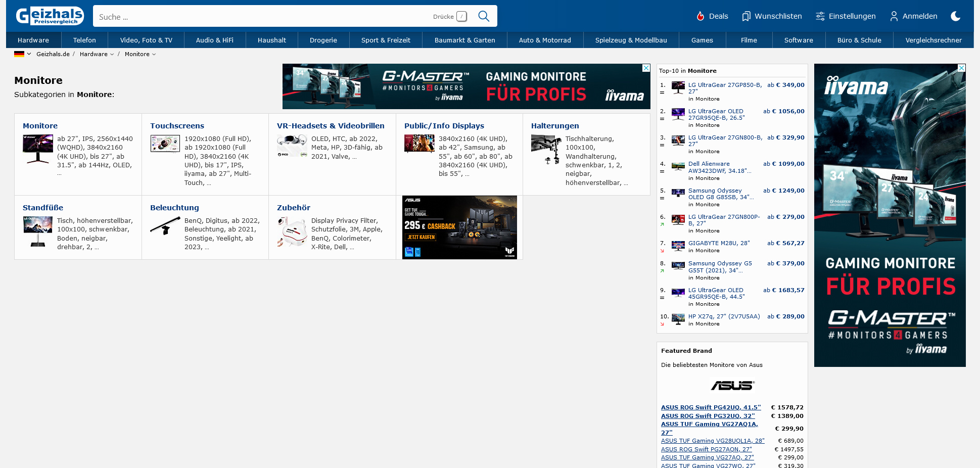980x468 pixels.
Task: Open the VR-Headsets & Videobrillen subcategory
Action: coord(330,126)
